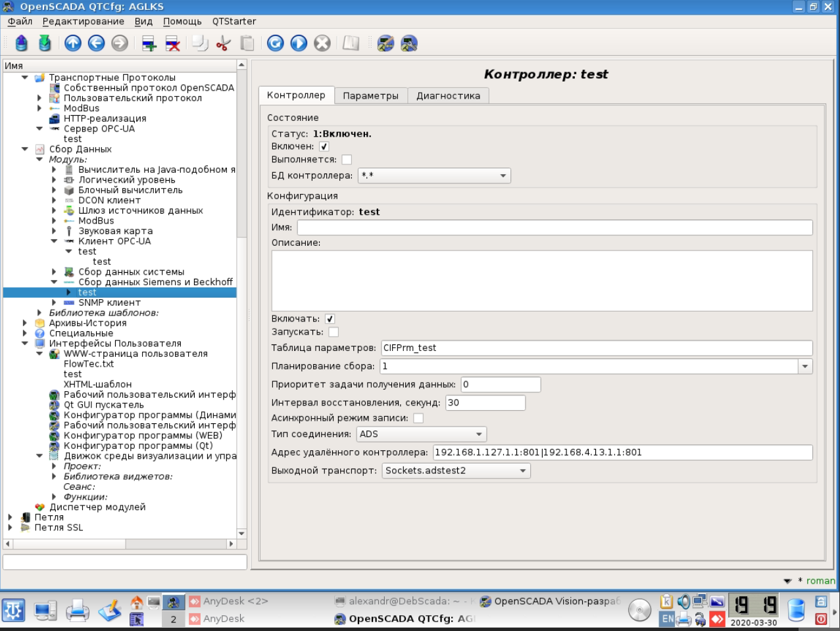Screen dimensions: 840x631
Task: Open the Выходной транспорт dropdown
Action: coord(456,471)
